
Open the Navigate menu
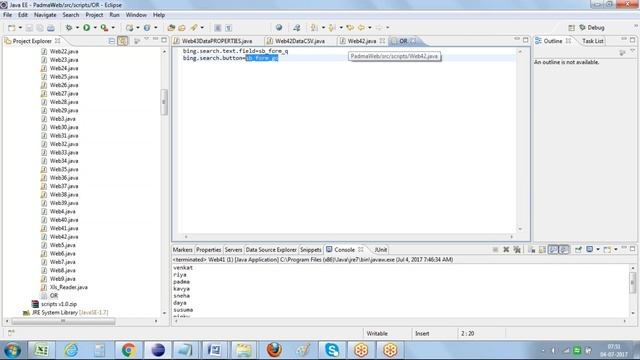(45, 15)
